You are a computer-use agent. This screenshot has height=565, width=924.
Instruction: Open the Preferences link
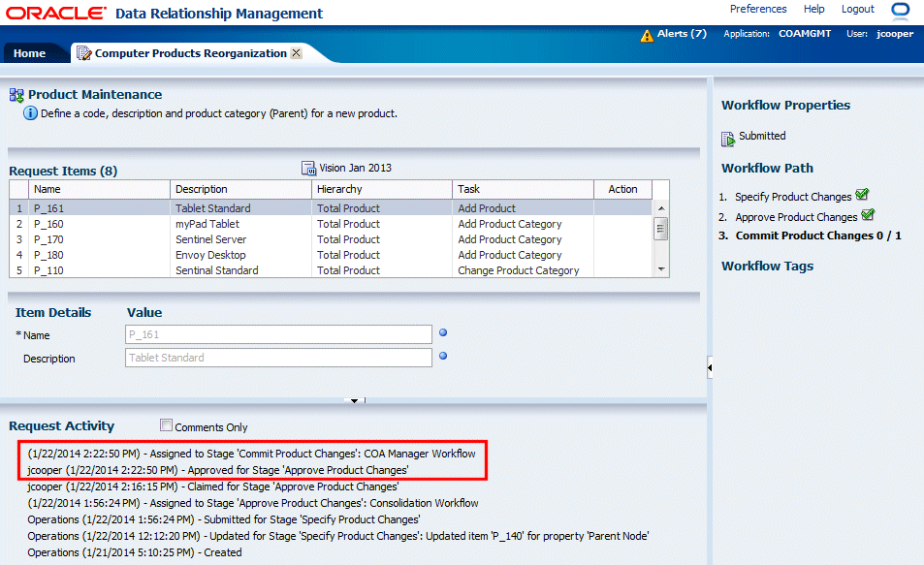(x=758, y=9)
